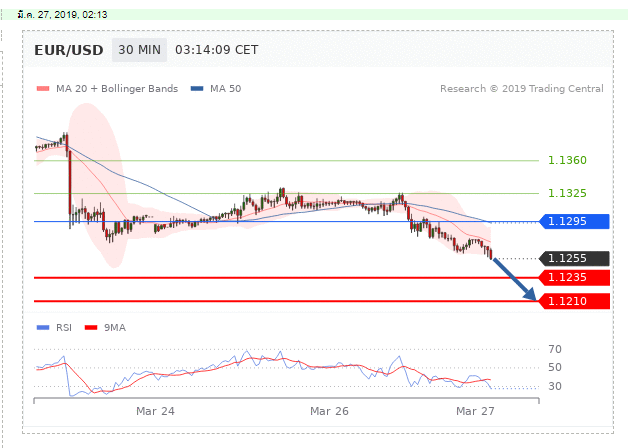Click the red MA 20 legend swatch
The width and height of the screenshot is (628, 448).
tap(43, 88)
